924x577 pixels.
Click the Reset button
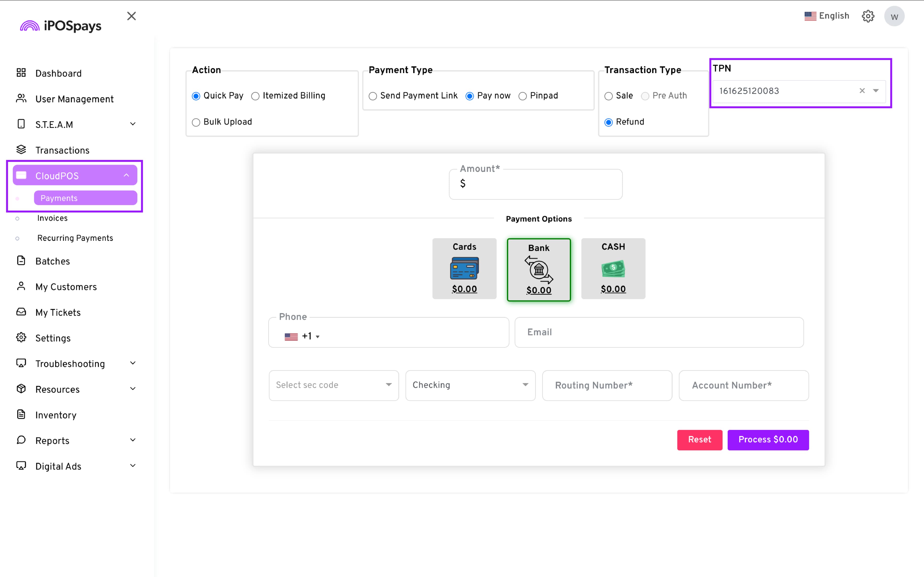699,440
